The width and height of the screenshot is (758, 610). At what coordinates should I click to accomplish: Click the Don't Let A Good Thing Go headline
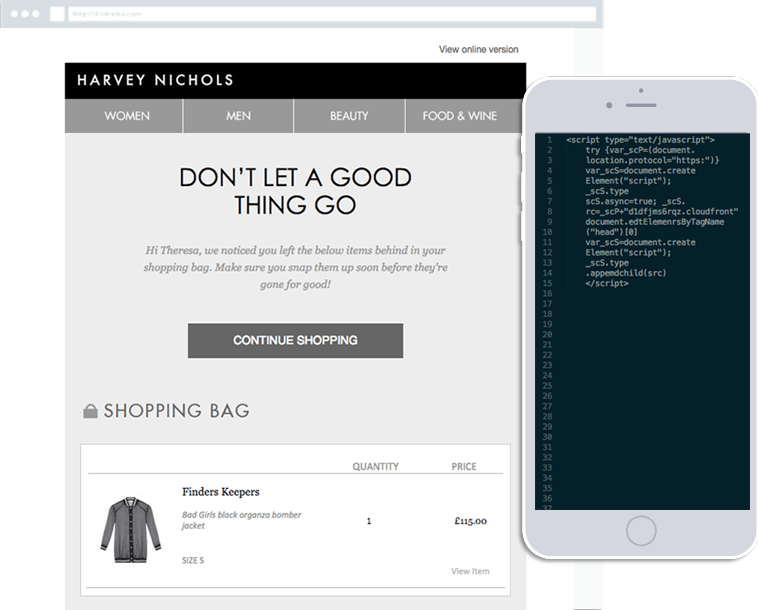295,191
